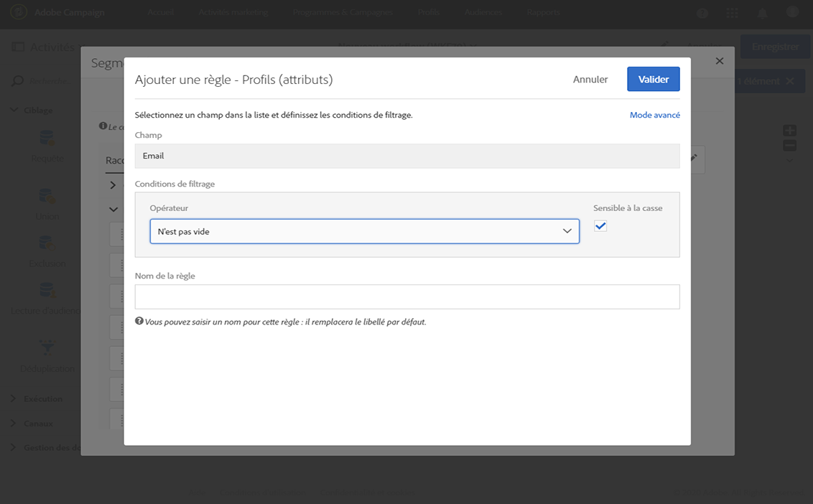Click the Valider button
This screenshot has height=504, width=813.
(653, 79)
